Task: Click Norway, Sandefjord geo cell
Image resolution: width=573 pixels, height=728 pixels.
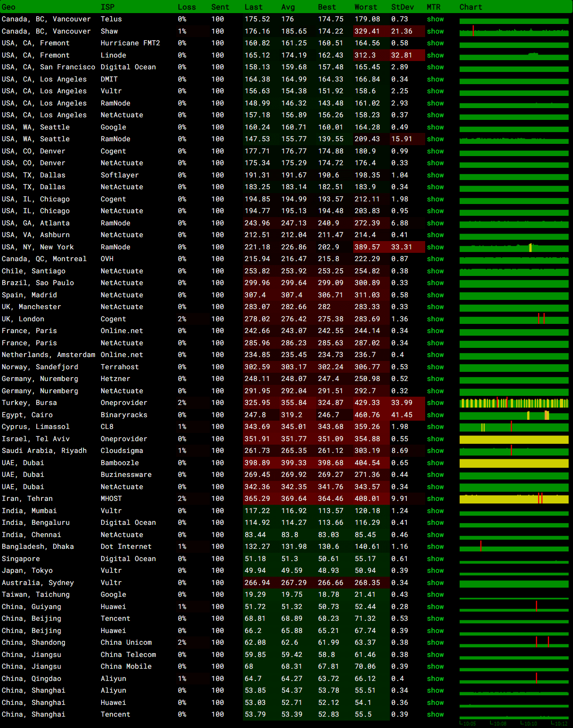Action: point(40,367)
